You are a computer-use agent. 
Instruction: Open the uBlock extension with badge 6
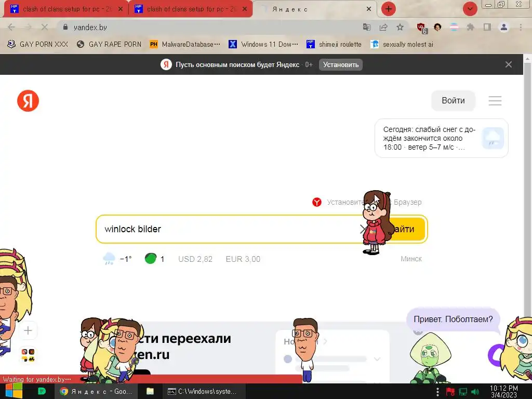[422, 28]
